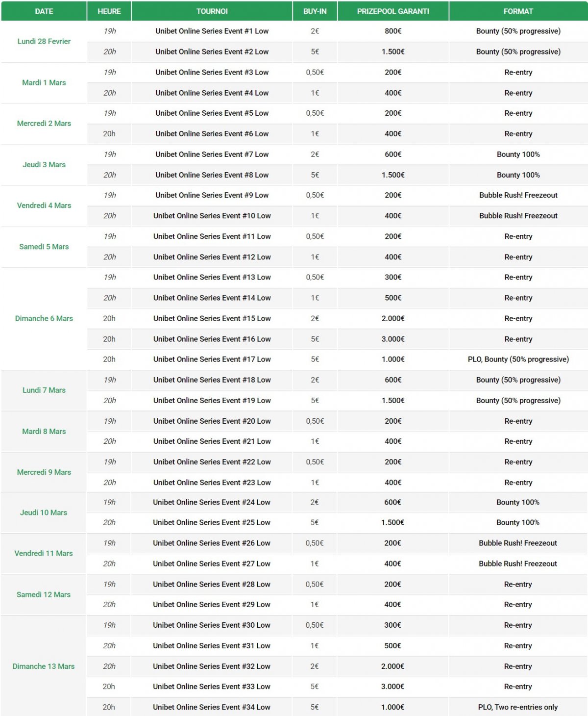
Task: Click the Dimanche 13 Mars date cell
Action: [x=44, y=666]
